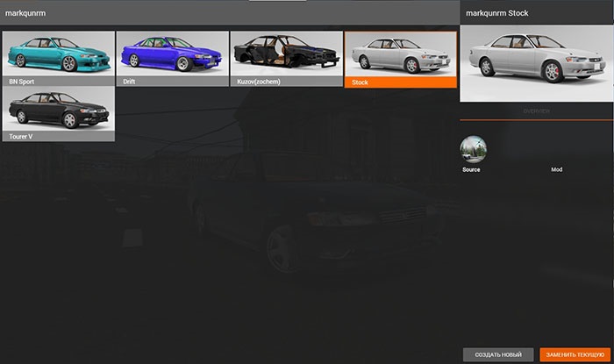Select the silver Stock car thumbnail
This screenshot has height=364, width=614.
pyautogui.click(x=400, y=53)
